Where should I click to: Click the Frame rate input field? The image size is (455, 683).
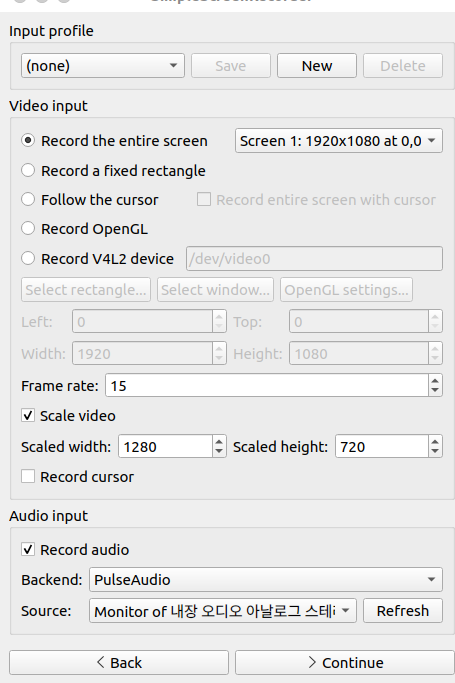tap(267, 385)
